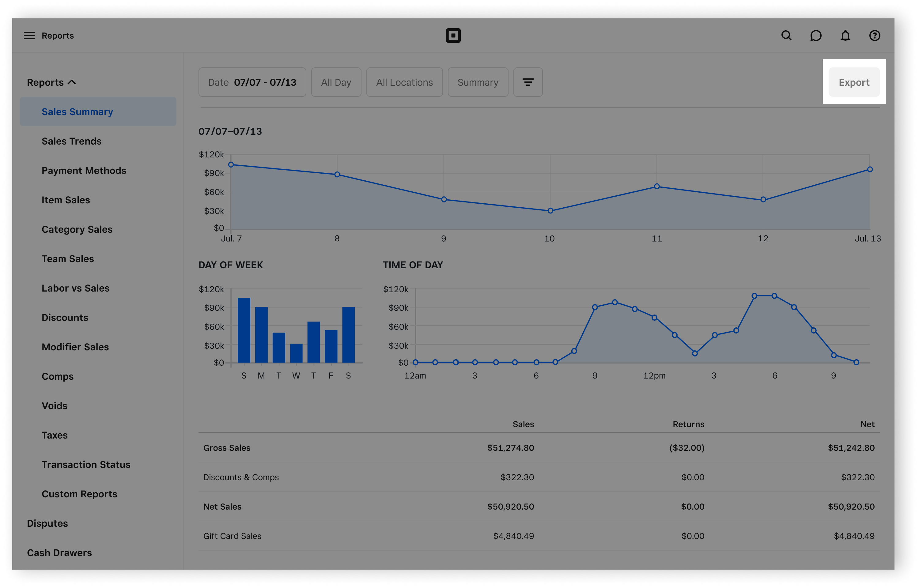Open the All Day time dropdown

tap(336, 82)
